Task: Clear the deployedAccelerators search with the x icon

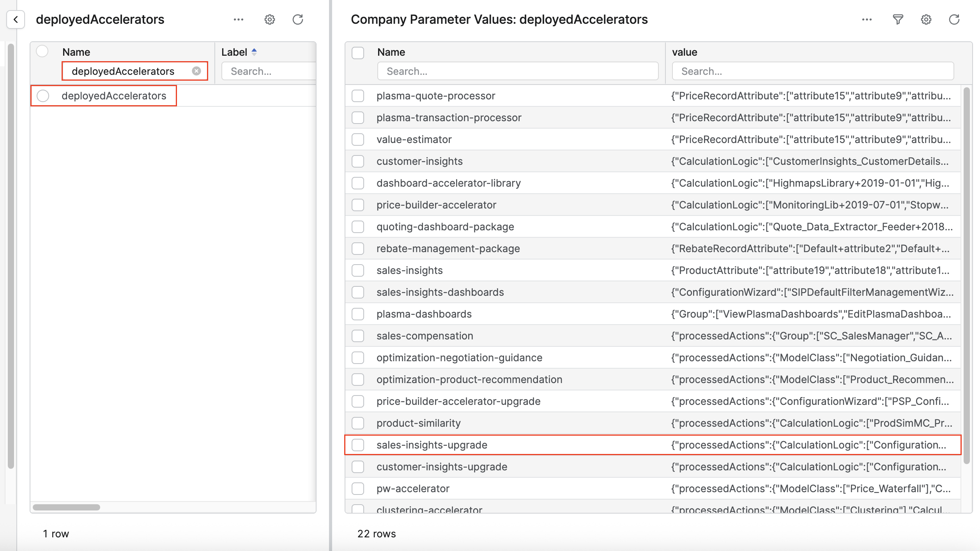Action: pyautogui.click(x=197, y=71)
